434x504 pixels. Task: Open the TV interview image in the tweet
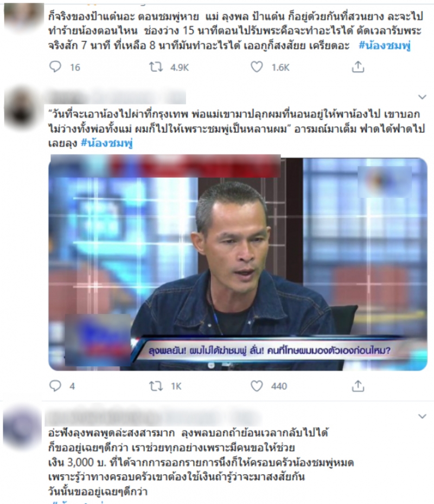point(238,263)
